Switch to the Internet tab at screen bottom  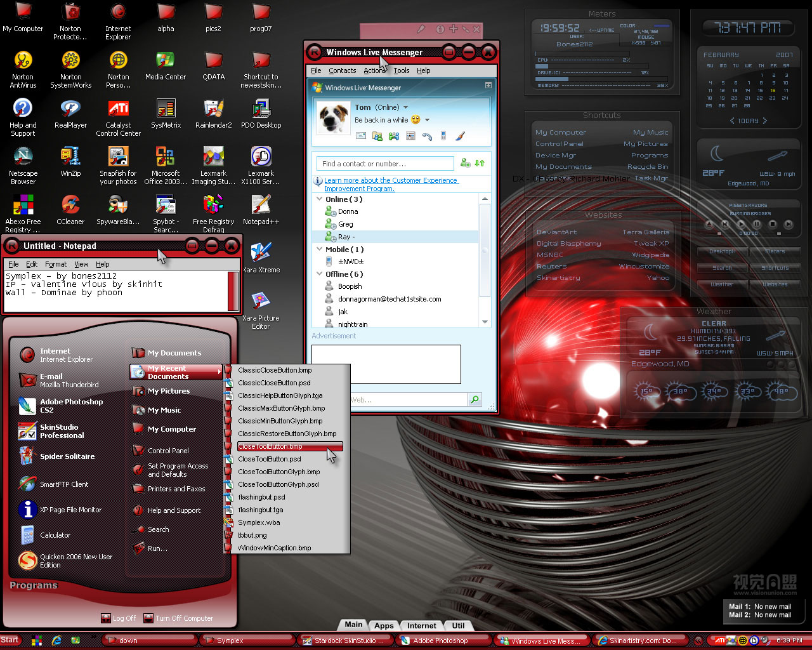[422, 625]
